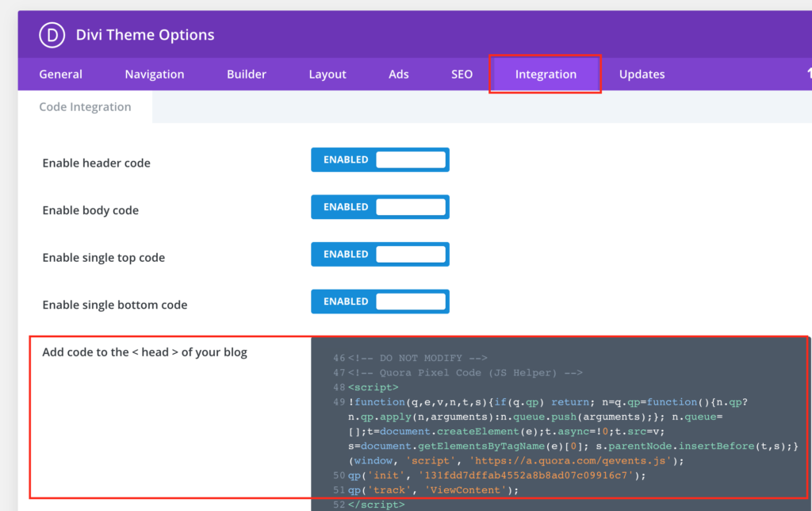
Task: Select the Integration tab
Action: (546, 74)
